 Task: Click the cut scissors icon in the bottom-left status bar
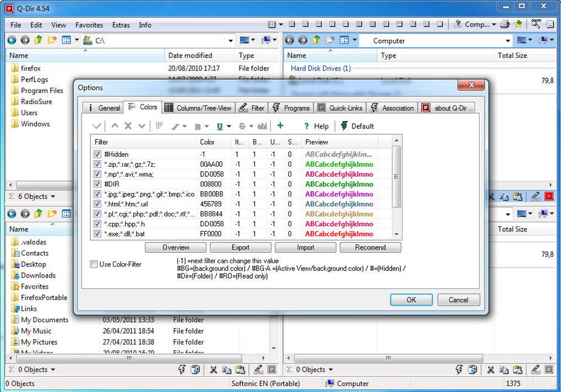tap(213, 369)
